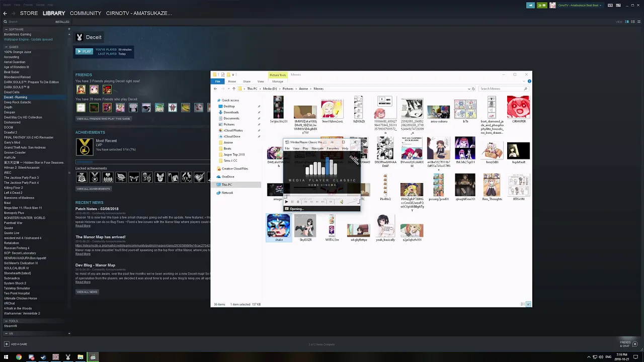This screenshot has width=644, height=362.
Task: Click the Steam back arrow
Action: 5,13
